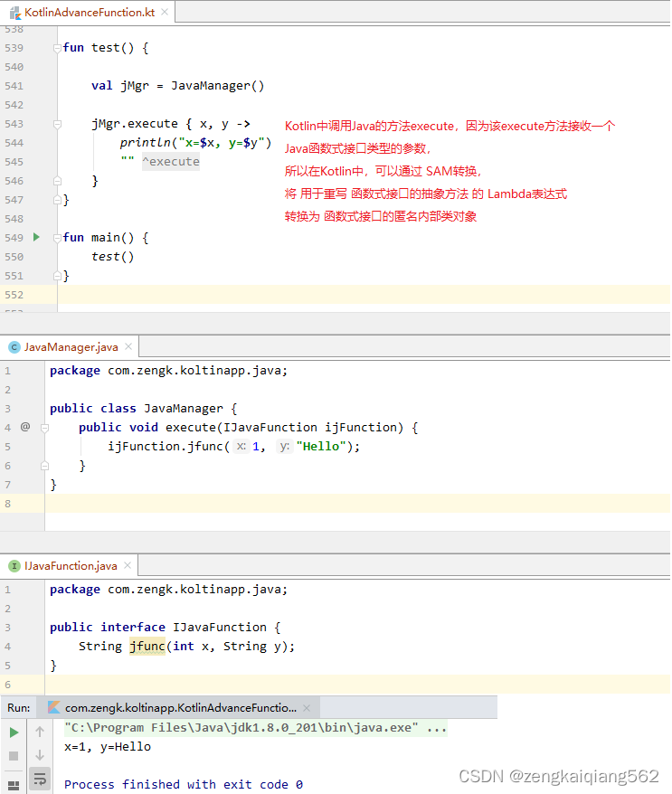Place cursor on empty line 6 of IJavaFunction.java
The height and width of the screenshot is (794, 672).
pos(357,684)
